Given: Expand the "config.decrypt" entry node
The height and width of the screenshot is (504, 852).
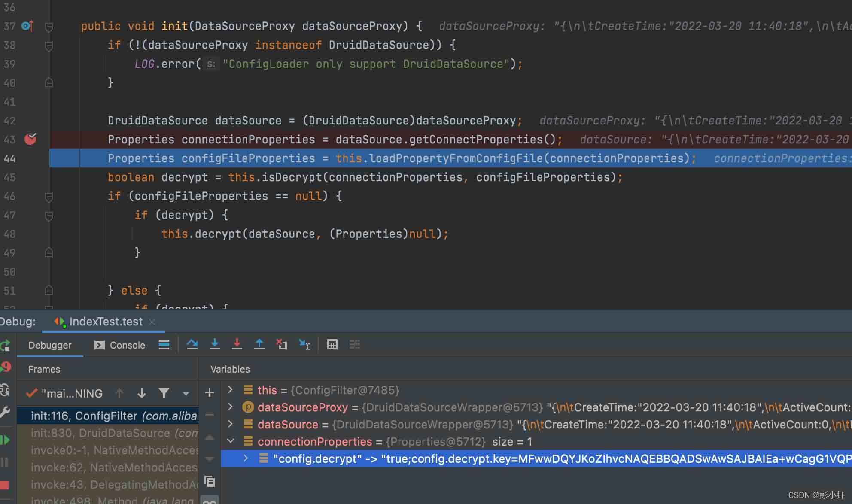Looking at the screenshot, I should [x=246, y=458].
